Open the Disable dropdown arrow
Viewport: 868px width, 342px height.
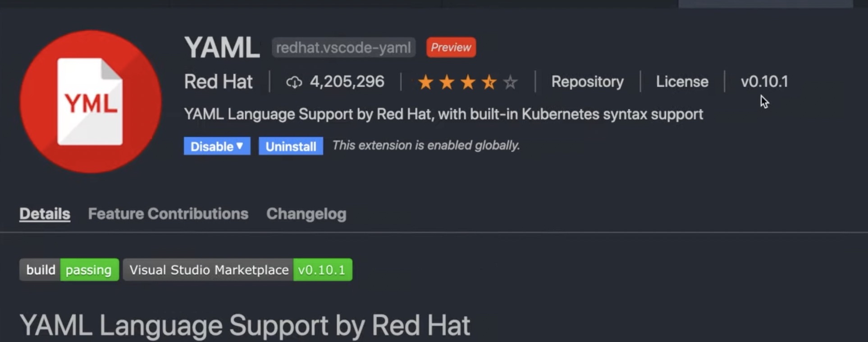240,146
